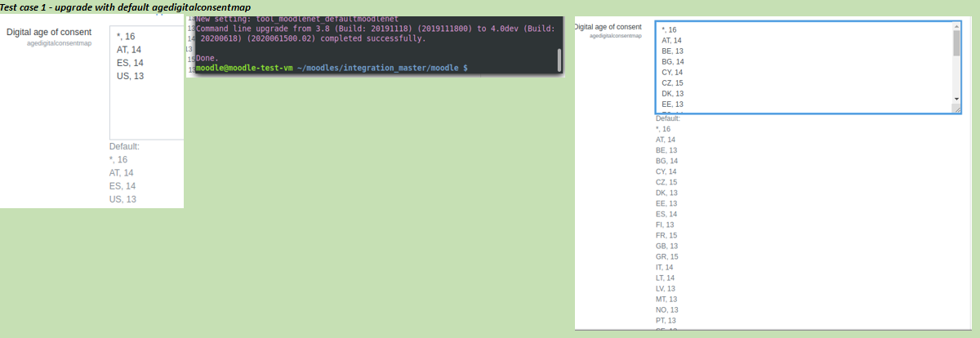This screenshot has width=980, height=338.
Task: Click 'FI, 13' in the right Default list
Action: coord(665,225)
